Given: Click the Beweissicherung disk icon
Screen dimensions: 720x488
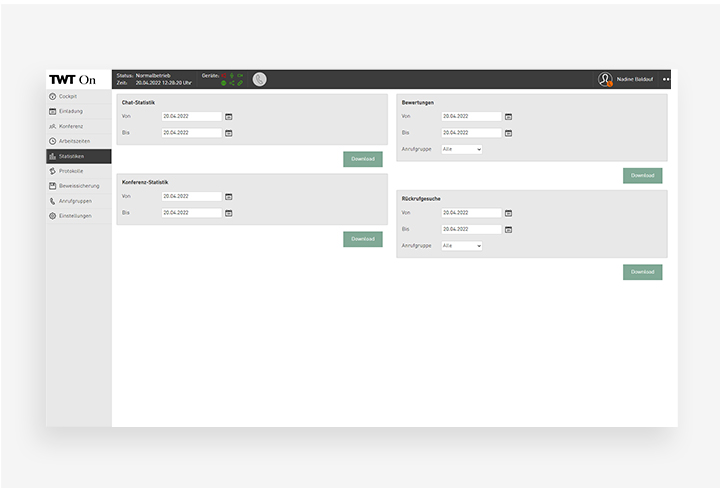Looking at the screenshot, I should 52,186.
